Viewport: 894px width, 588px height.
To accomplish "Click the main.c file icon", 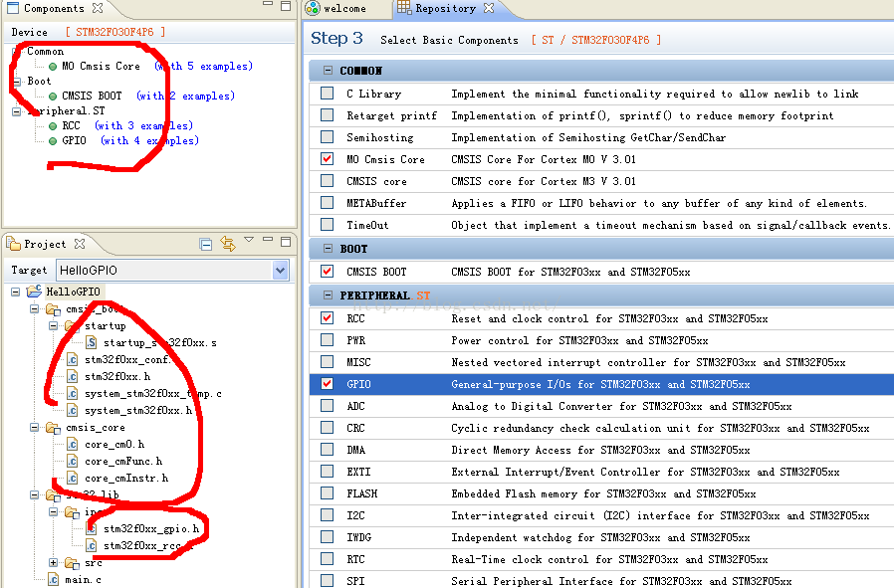I will (x=54, y=579).
